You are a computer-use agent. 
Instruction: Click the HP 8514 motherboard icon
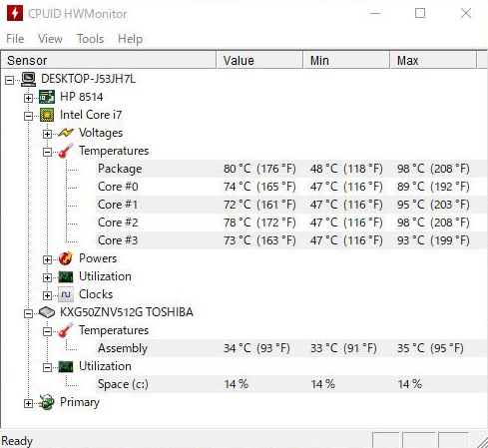click(47, 97)
